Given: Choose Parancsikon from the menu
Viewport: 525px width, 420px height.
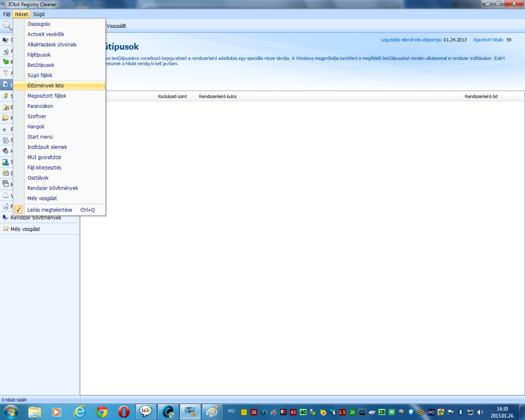Looking at the screenshot, I should click(x=59, y=106).
